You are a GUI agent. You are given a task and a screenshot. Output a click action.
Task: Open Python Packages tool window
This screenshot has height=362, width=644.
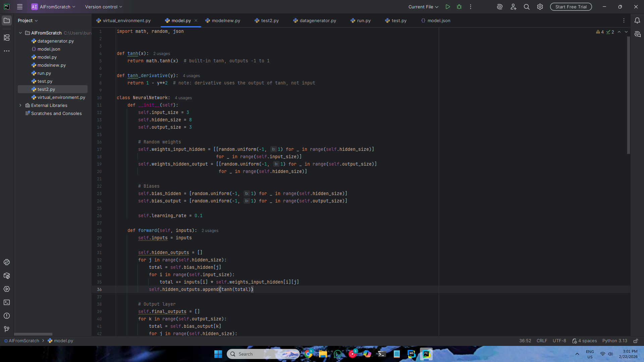click(x=7, y=276)
